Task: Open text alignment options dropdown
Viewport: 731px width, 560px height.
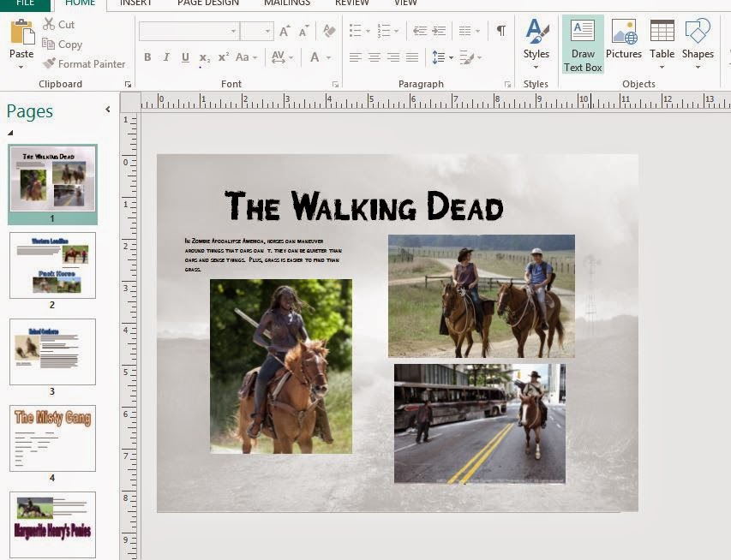Action: pos(469,31)
